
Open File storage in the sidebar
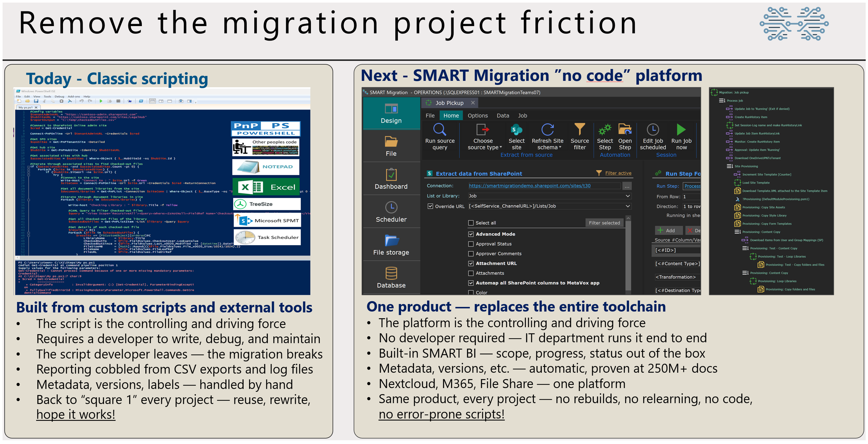391,245
